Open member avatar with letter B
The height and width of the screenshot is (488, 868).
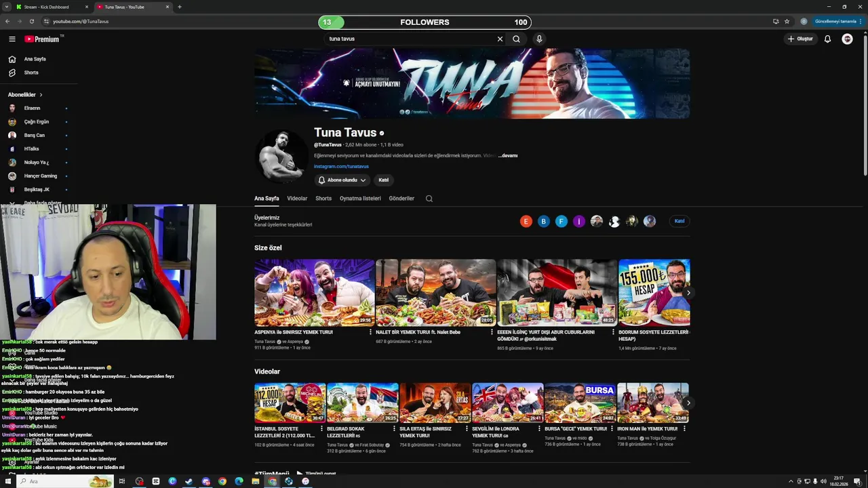(543, 221)
